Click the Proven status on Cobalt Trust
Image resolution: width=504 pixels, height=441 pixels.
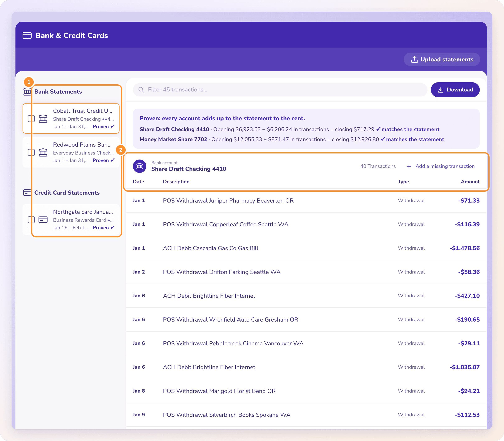coord(103,127)
